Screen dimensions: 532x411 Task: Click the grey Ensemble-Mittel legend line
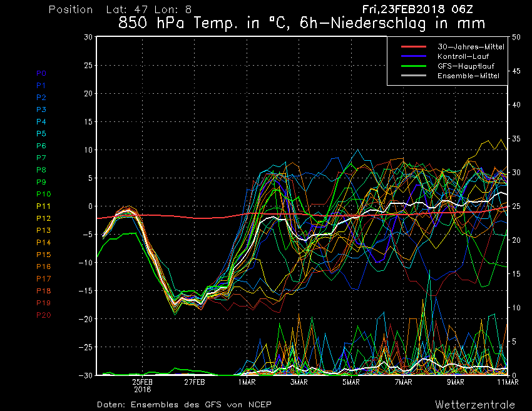pyautogui.click(x=414, y=76)
